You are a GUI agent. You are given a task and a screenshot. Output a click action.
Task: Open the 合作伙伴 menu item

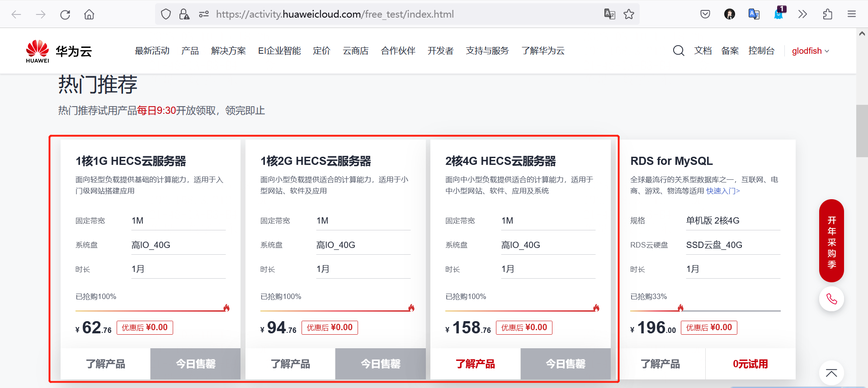pyautogui.click(x=398, y=51)
